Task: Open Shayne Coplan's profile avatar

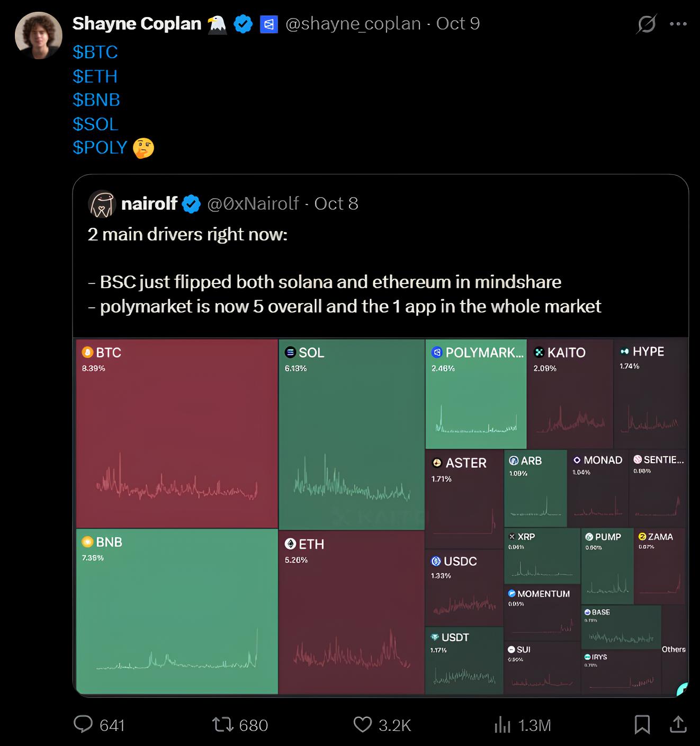Action: [x=39, y=35]
